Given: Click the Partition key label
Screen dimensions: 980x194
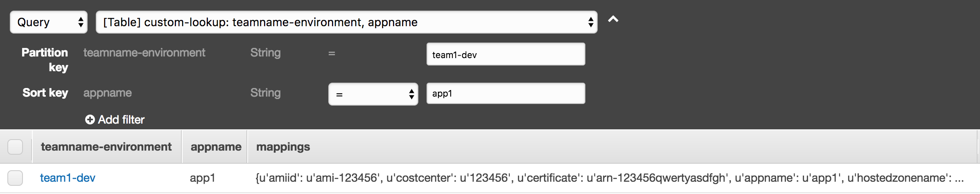Looking at the screenshot, I should tap(45, 60).
